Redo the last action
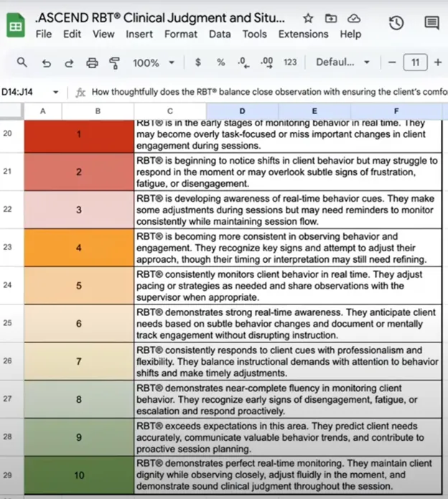 point(69,63)
